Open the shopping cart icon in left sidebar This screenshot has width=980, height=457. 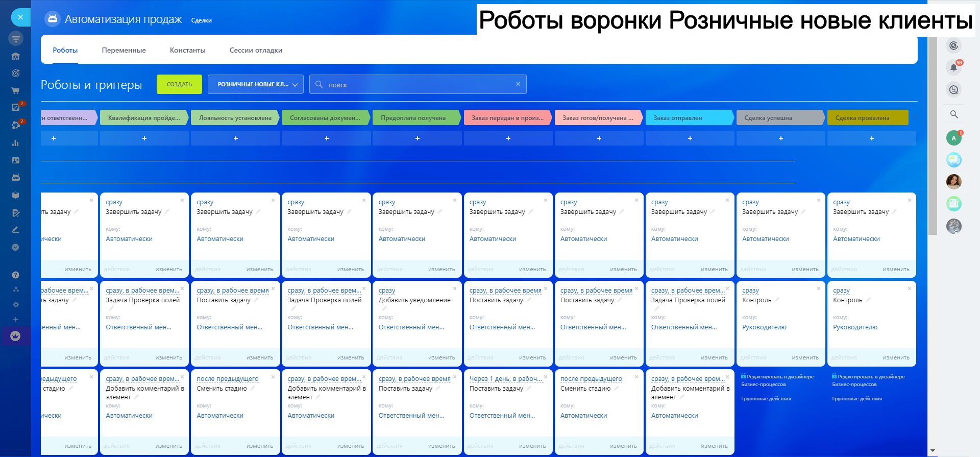click(x=16, y=90)
